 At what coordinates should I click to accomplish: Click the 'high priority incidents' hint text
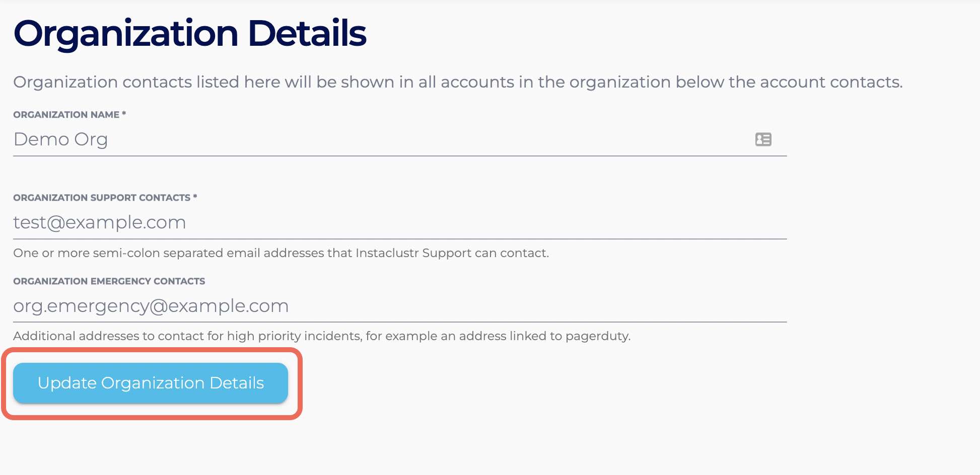click(294, 336)
